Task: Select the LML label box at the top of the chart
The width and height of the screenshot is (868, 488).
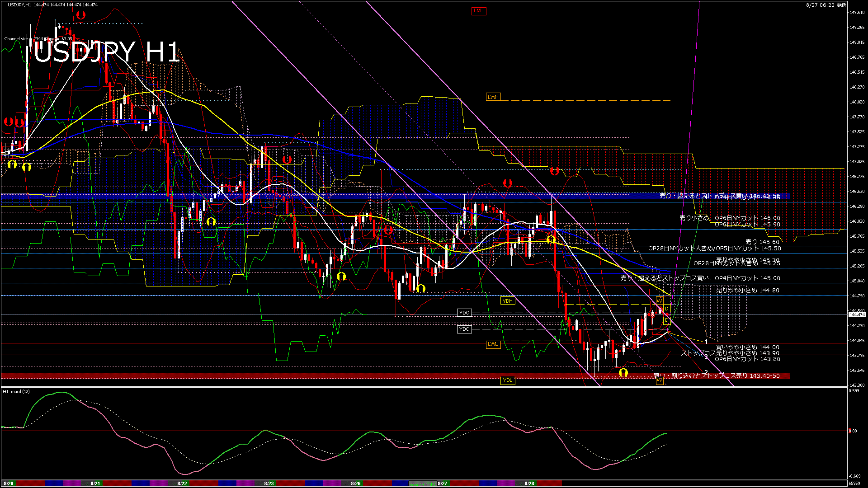Action: [478, 11]
